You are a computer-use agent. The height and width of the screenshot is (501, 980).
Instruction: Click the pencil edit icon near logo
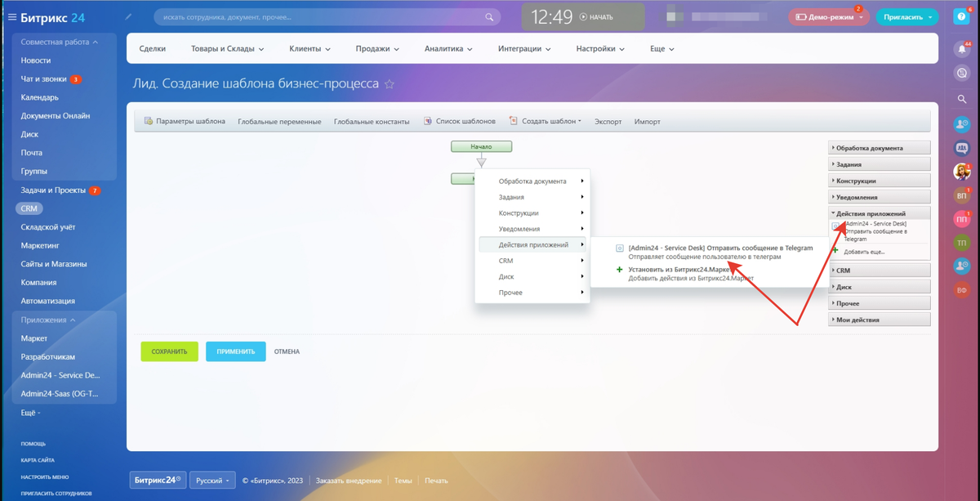[129, 16]
